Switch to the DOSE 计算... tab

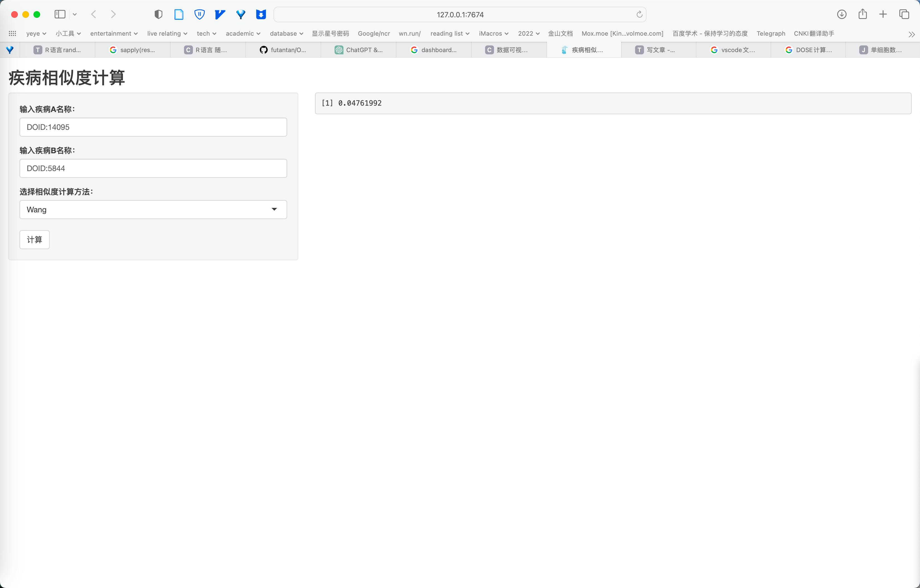pyautogui.click(x=808, y=50)
